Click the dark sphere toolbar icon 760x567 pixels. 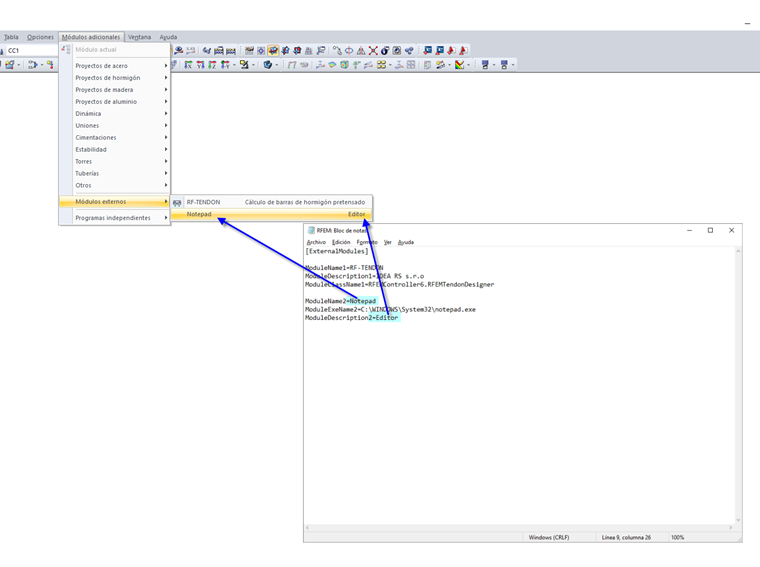(x=385, y=50)
